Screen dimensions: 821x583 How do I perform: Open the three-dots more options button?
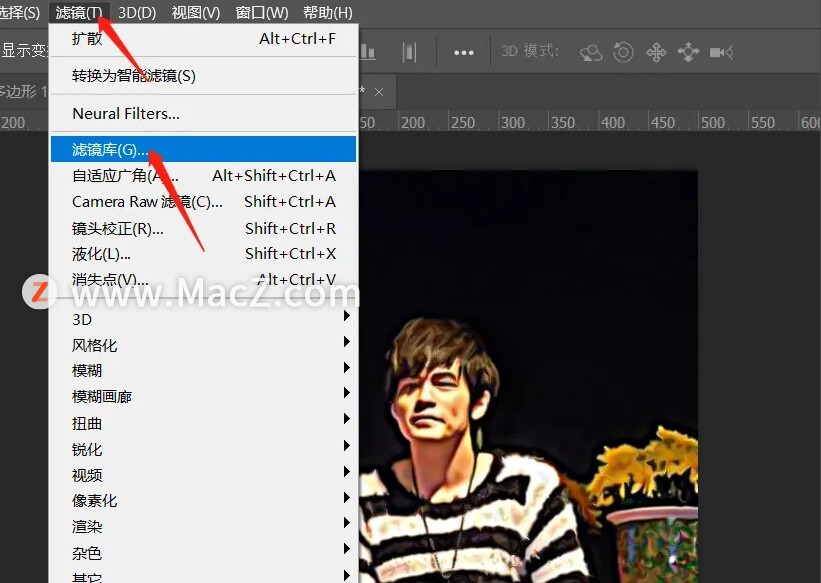click(463, 52)
